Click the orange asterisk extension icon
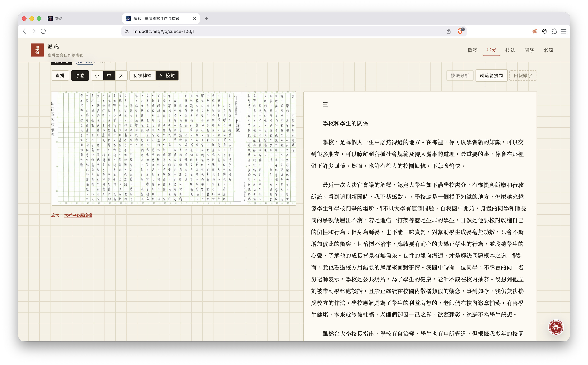Screen dimensions: 588x365 click(535, 31)
